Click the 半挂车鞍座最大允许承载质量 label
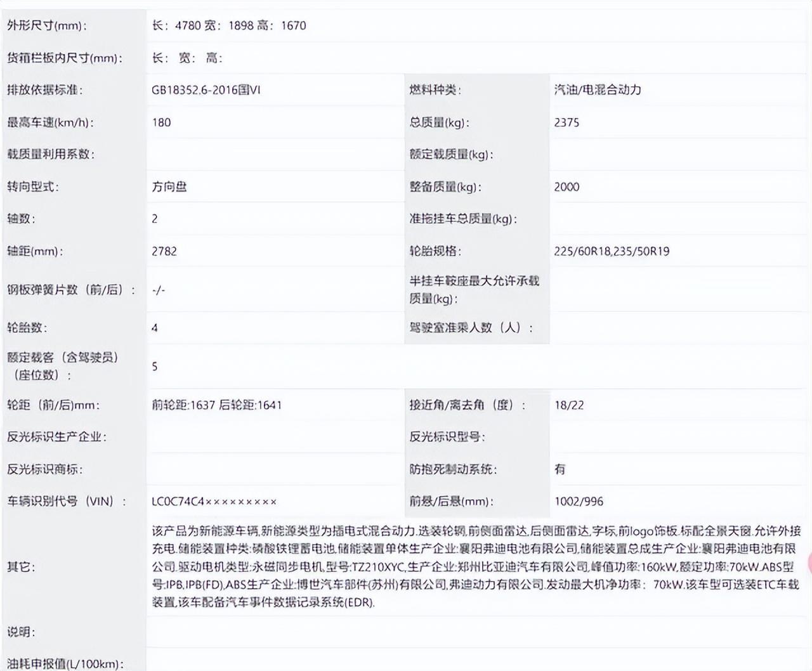The image size is (812, 671). (474, 289)
